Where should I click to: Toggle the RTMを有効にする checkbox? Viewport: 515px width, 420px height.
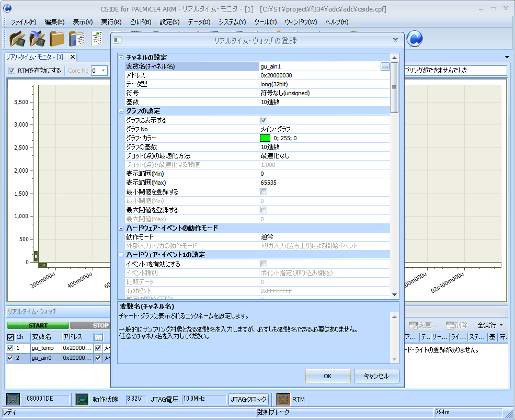pyautogui.click(x=12, y=70)
